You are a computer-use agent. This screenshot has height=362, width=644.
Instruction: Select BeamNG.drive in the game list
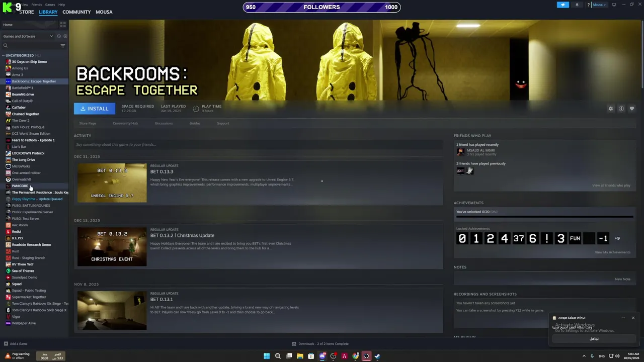pyautogui.click(x=23, y=95)
